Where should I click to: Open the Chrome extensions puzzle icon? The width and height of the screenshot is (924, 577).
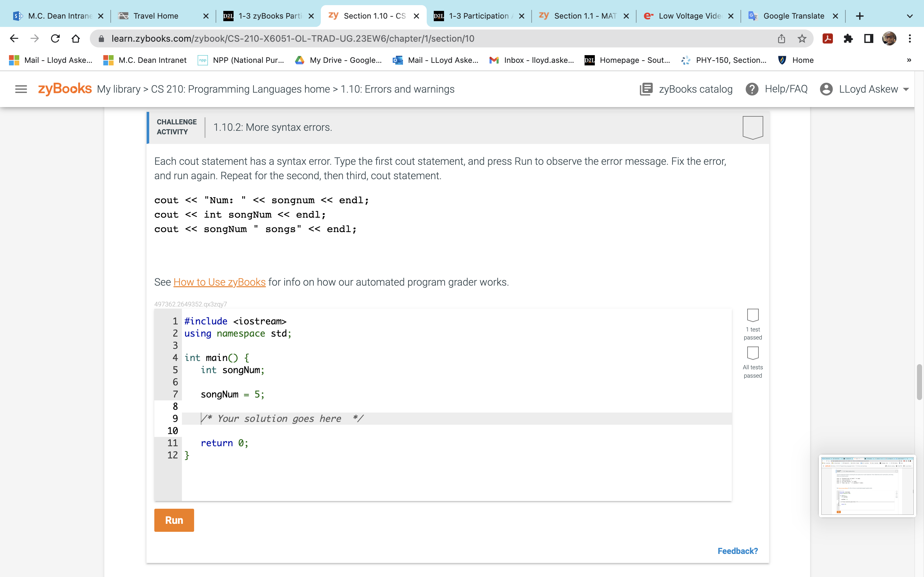(848, 38)
